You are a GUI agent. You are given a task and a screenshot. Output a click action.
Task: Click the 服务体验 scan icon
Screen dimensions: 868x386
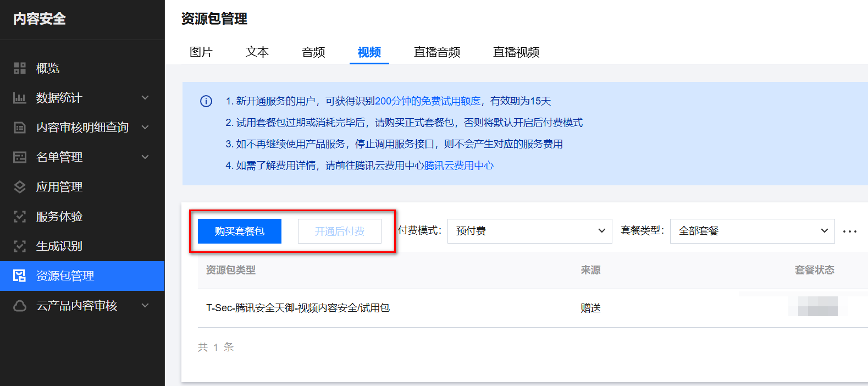(20, 217)
